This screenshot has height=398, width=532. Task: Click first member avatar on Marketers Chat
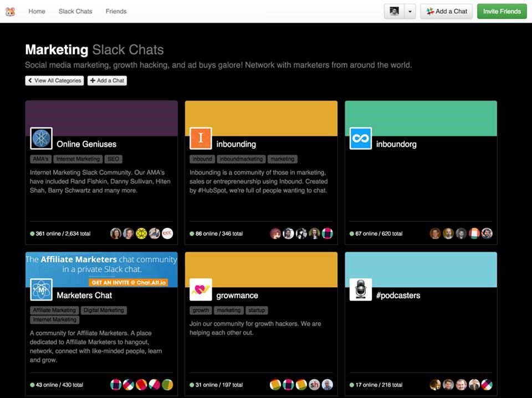(x=116, y=385)
